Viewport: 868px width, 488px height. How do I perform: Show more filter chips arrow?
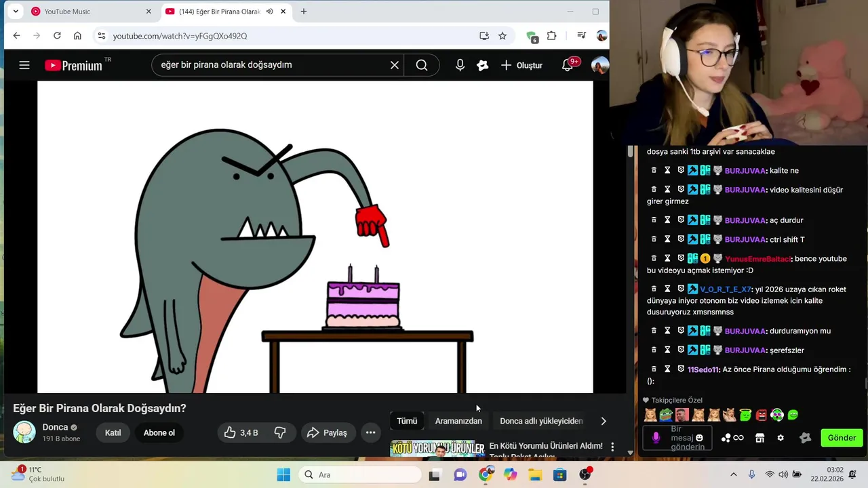point(604,421)
